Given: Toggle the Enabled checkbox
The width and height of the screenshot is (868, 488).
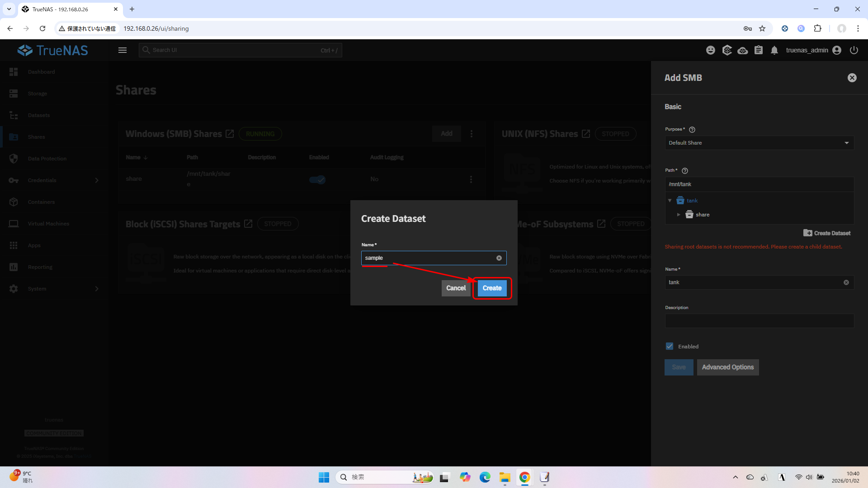Looking at the screenshot, I should 670,346.
